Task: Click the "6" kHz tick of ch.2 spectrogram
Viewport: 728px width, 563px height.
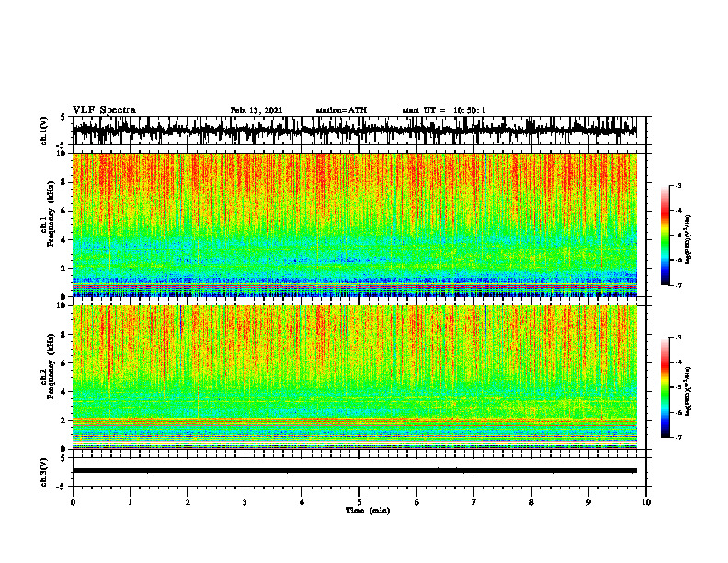Action: pyautogui.click(x=63, y=362)
